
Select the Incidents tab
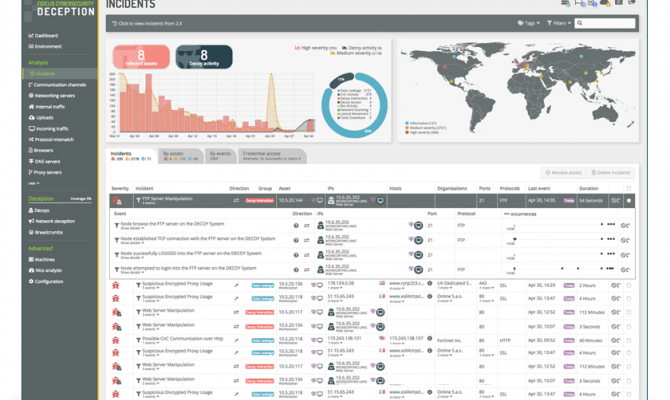(131, 156)
